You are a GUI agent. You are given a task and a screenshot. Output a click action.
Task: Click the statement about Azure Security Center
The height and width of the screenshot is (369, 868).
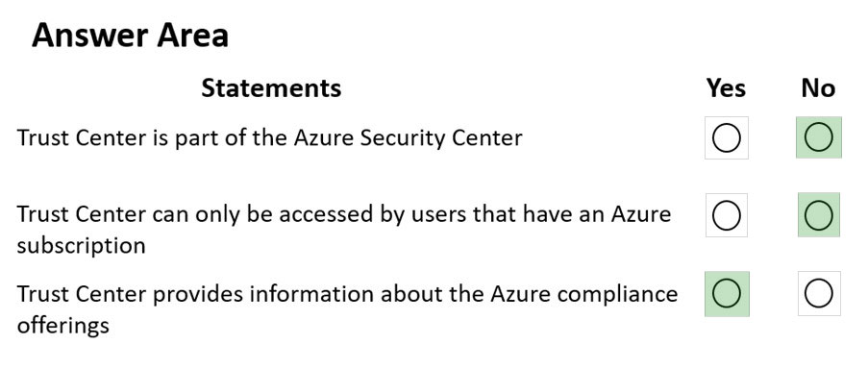(269, 138)
